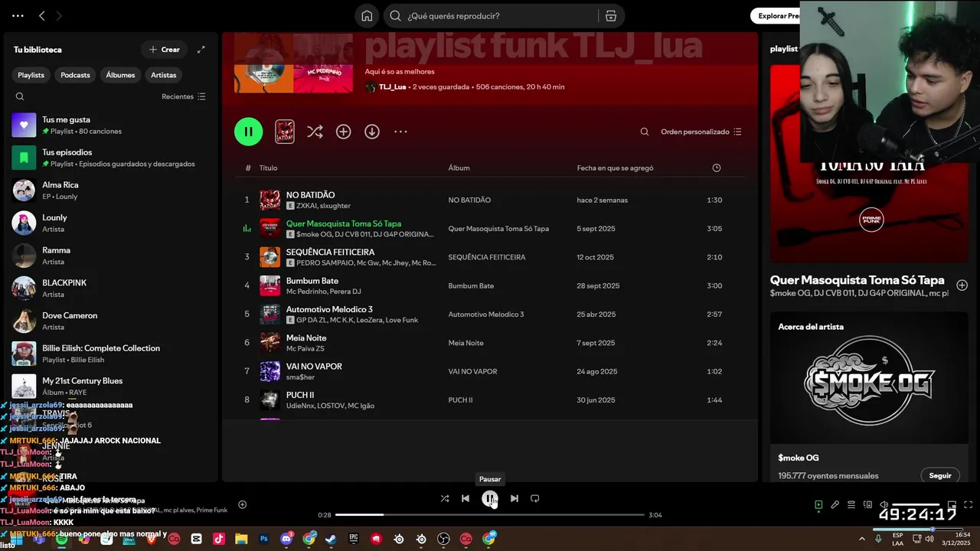Open 'Tus me gusta' playlist

109,125
